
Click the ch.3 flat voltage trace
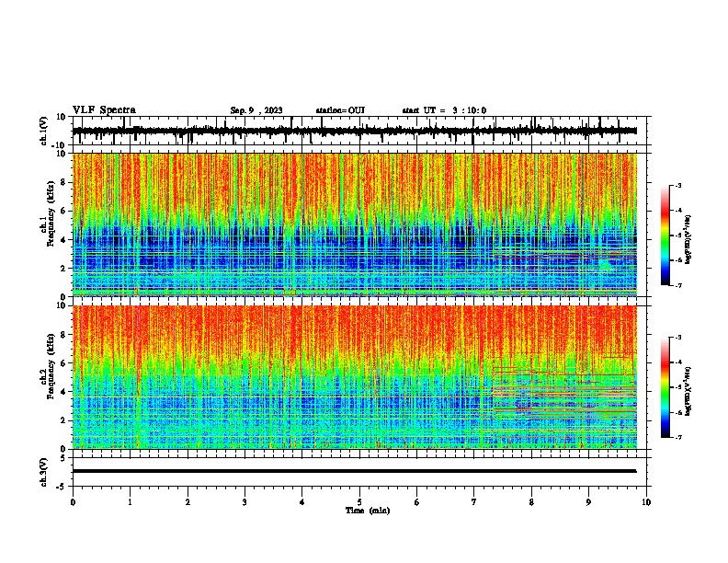[354, 471]
